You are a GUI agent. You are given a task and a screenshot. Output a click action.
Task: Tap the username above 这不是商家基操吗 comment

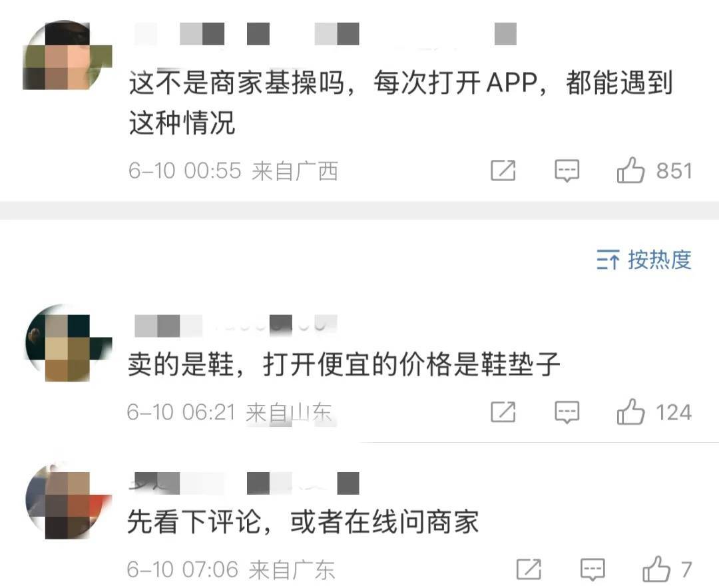(x=326, y=34)
